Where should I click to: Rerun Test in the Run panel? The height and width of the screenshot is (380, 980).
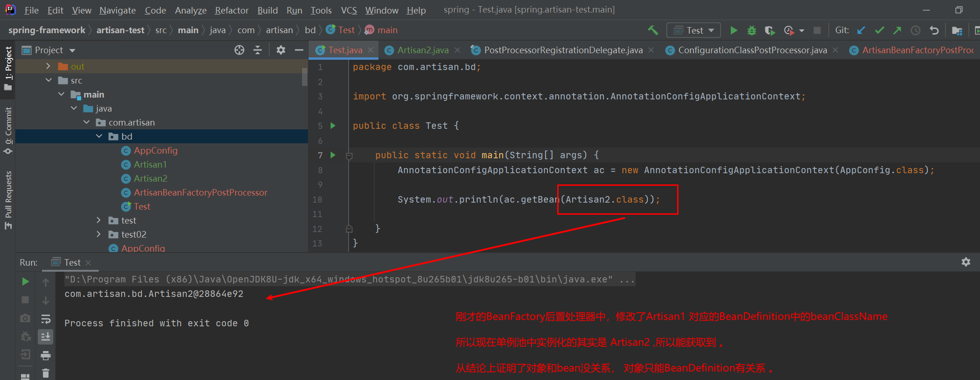(x=26, y=281)
